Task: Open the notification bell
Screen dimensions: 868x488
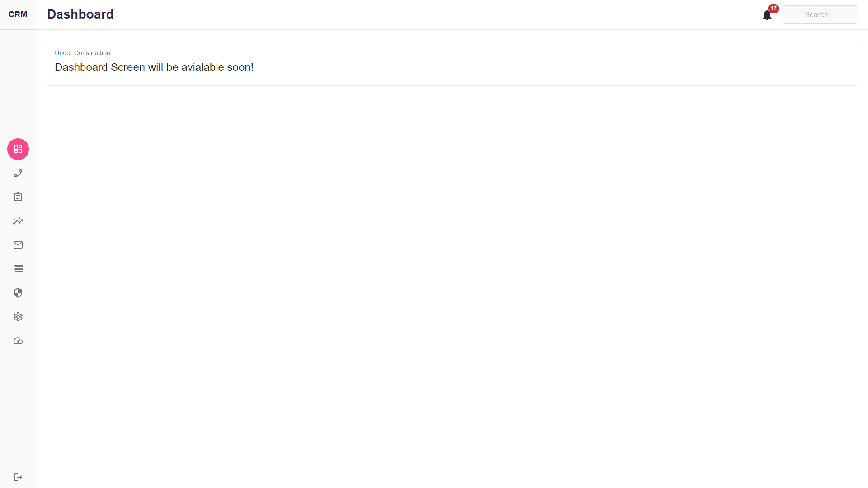Action: [767, 15]
